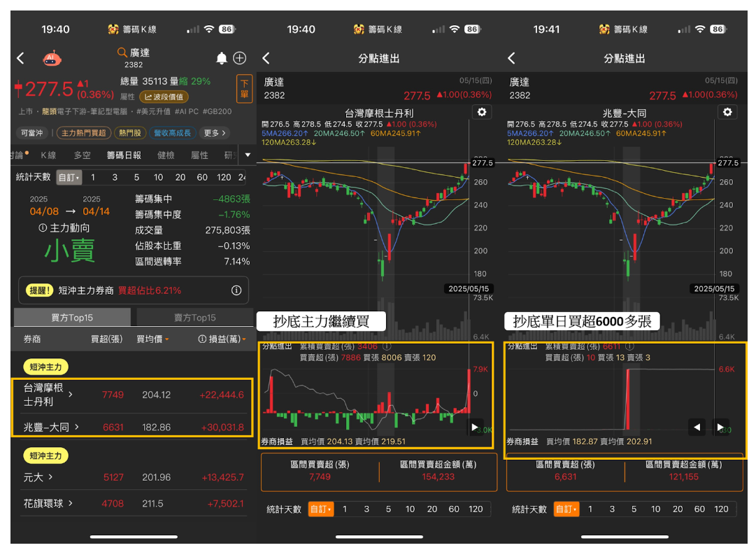Open the 自訂 dropdown in left 統計天數

click(69, 178)
